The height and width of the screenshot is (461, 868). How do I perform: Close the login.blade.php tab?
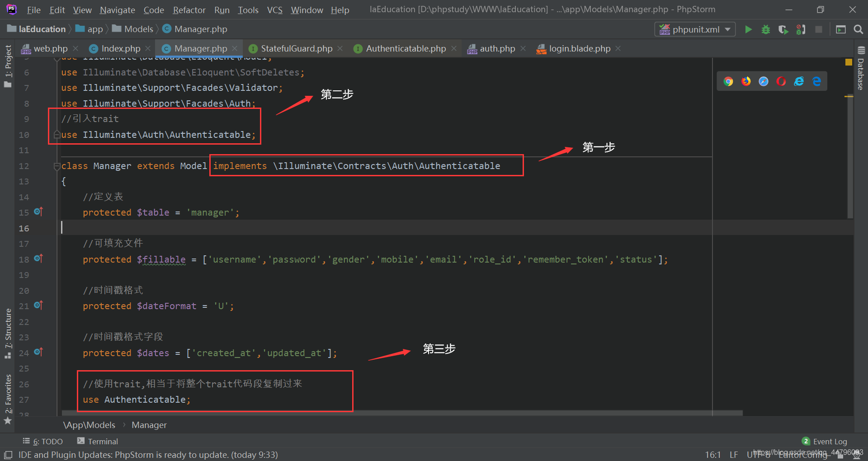(618, 48)
